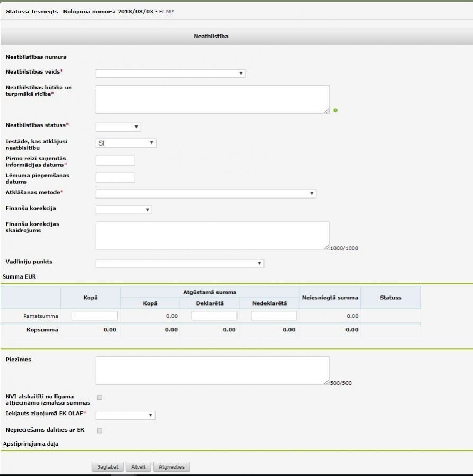This screenshot has height=476, width=473.
Task: Click the green info dot beside description textarea
Action: pyautogui.click(x=335, y=111)
